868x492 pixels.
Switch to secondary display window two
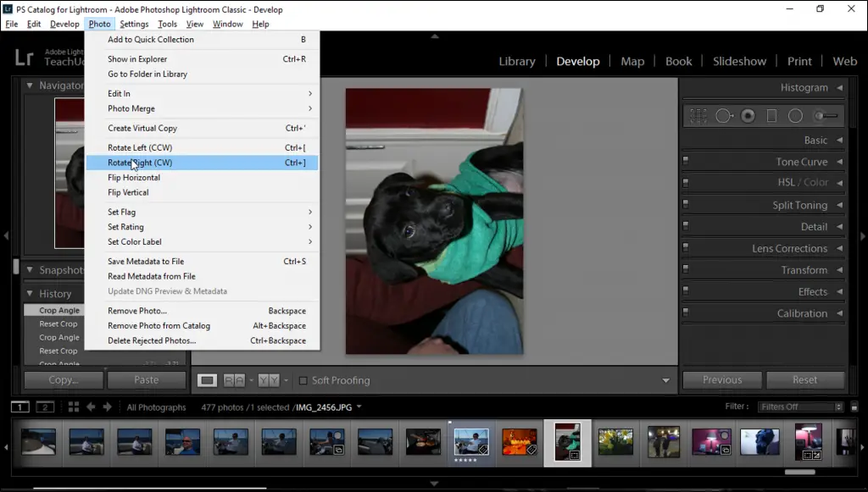[44, 407]
